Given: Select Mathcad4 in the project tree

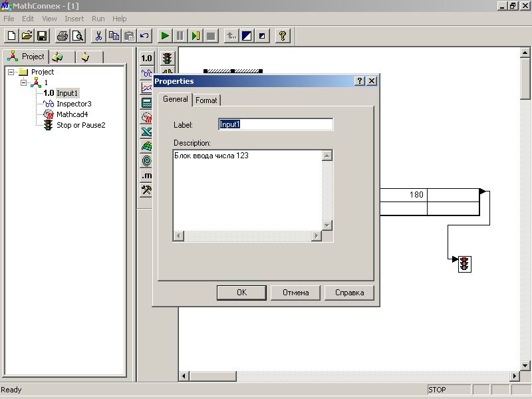Looking at the screenshot, I should point(72,114).
